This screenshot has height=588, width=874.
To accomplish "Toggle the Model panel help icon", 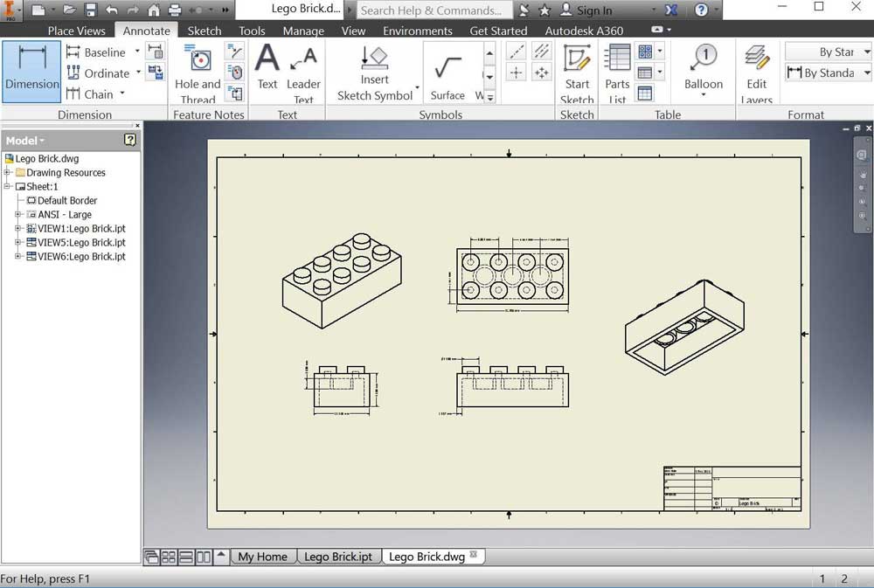I will click(129, 140).
